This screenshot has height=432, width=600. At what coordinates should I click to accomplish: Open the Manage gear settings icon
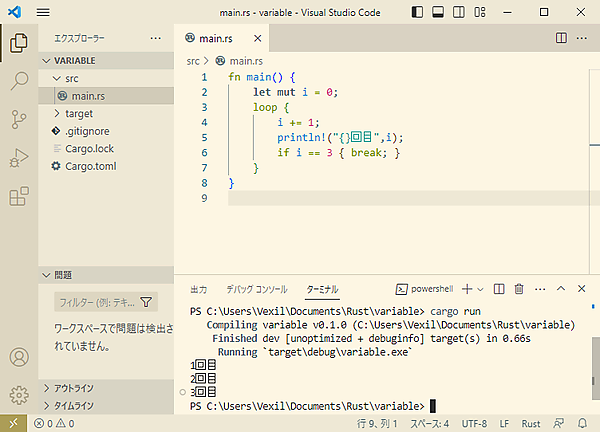(x=18, y=394)
